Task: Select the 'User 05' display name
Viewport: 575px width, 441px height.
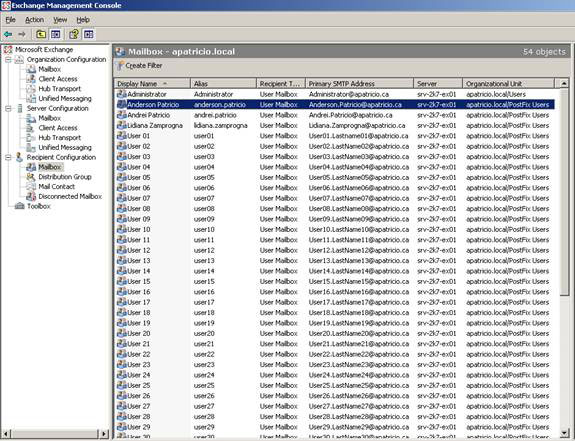Action: pyautogui.click(x=139, y=177)
